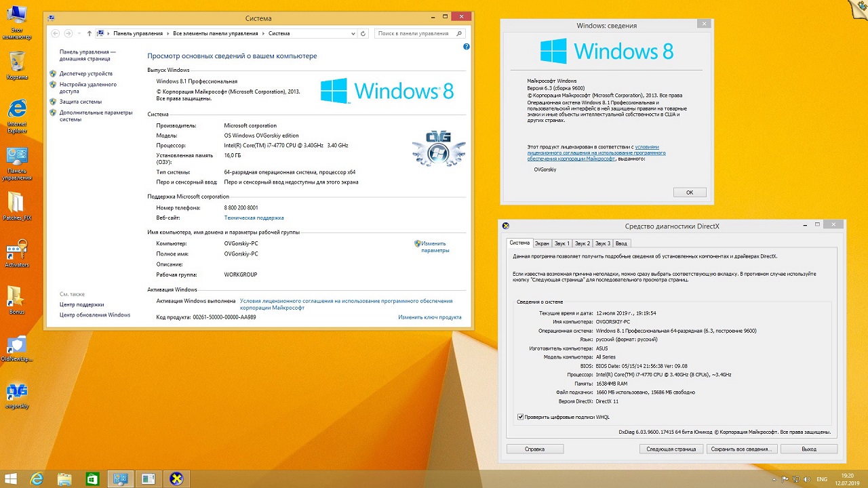Toggle the WHQL digital signatures checkbox
This screenshot has width=868, height=488.
(521, 417)
